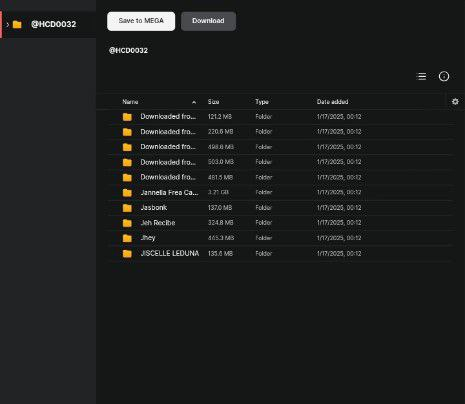Select JISCELLE LEDUNA folder icon
This screenshot has width=465, height=404.
(x=127, y=254)
